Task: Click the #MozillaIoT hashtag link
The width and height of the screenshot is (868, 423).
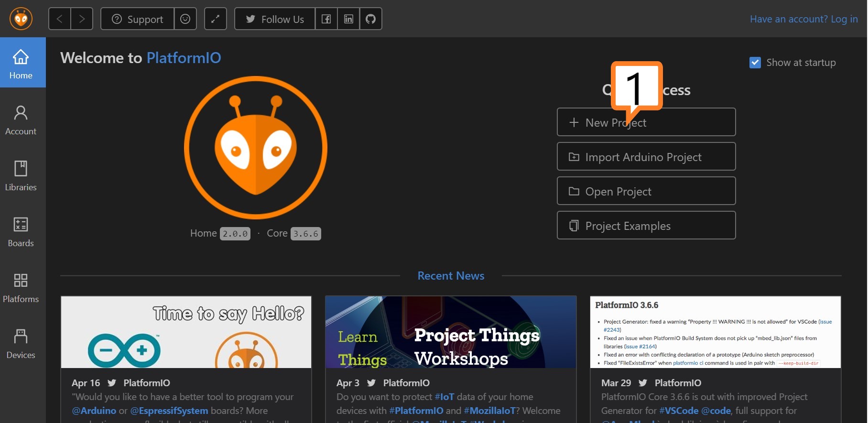Action: [x=490, y=411]
